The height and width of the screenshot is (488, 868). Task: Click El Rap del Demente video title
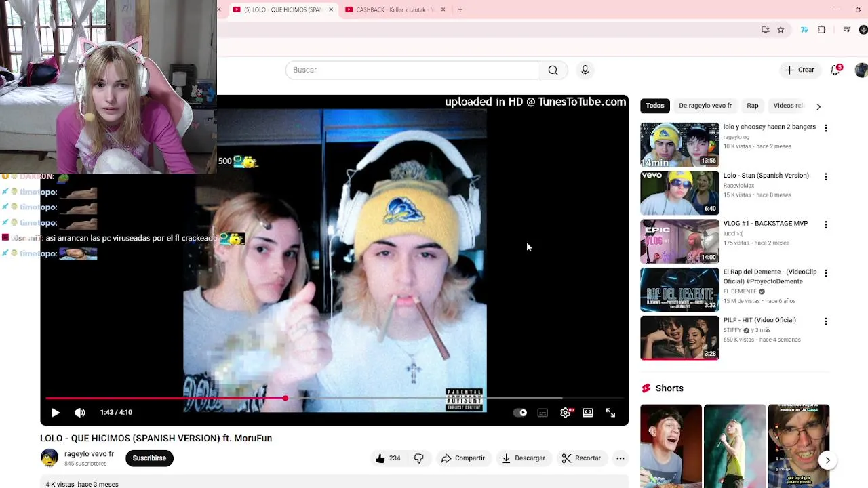coord(770,277)
